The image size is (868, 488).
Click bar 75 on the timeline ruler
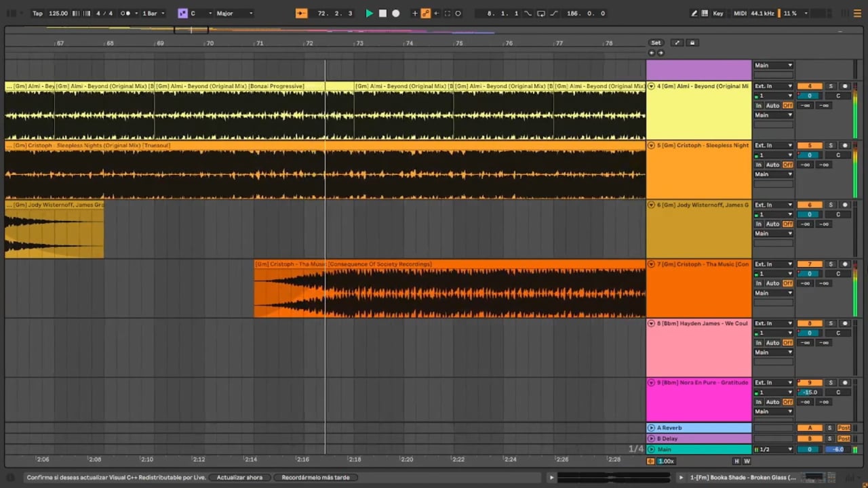tap(459, 43)
